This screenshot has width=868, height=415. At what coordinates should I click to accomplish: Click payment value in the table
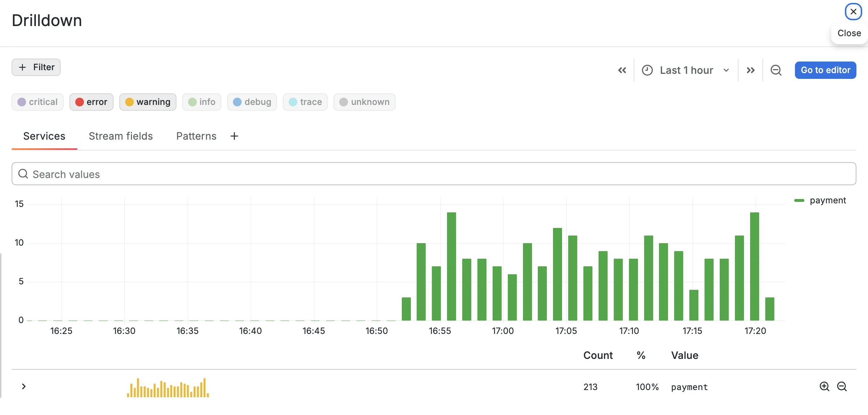tap(689, 387)
